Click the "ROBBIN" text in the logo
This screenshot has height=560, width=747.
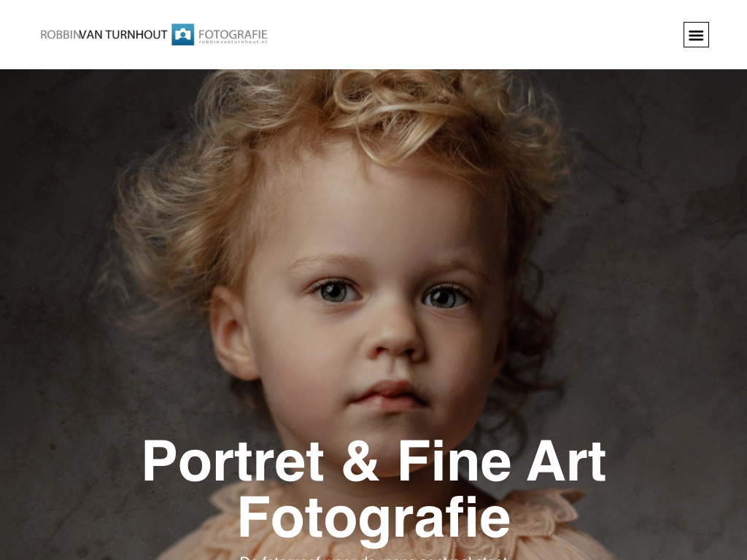[x=60, y=35]
